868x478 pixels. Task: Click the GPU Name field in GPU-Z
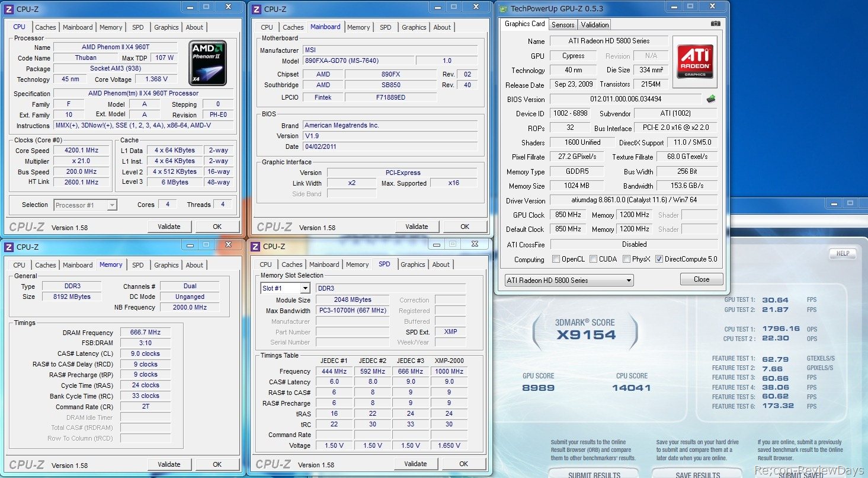coord(608,42)
